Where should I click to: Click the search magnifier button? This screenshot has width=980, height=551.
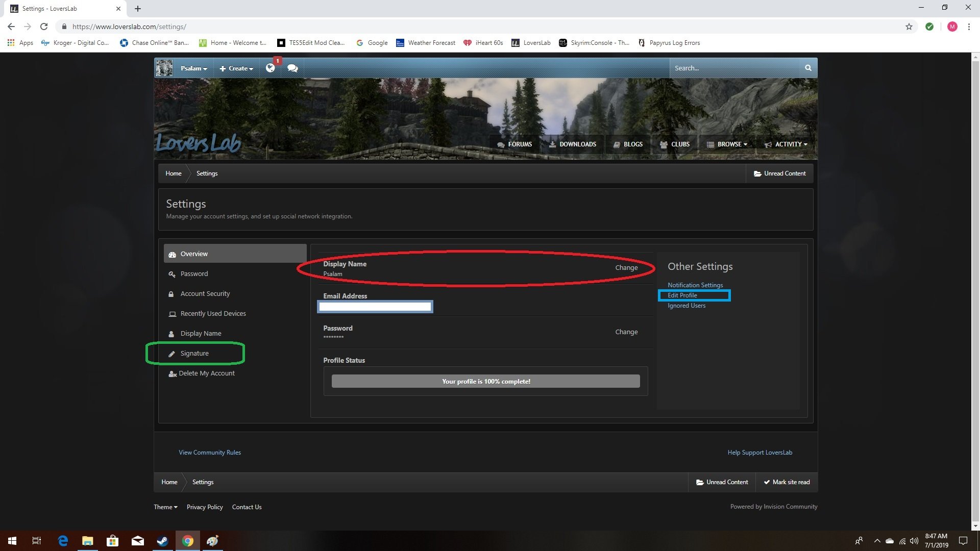pos(808,68)
